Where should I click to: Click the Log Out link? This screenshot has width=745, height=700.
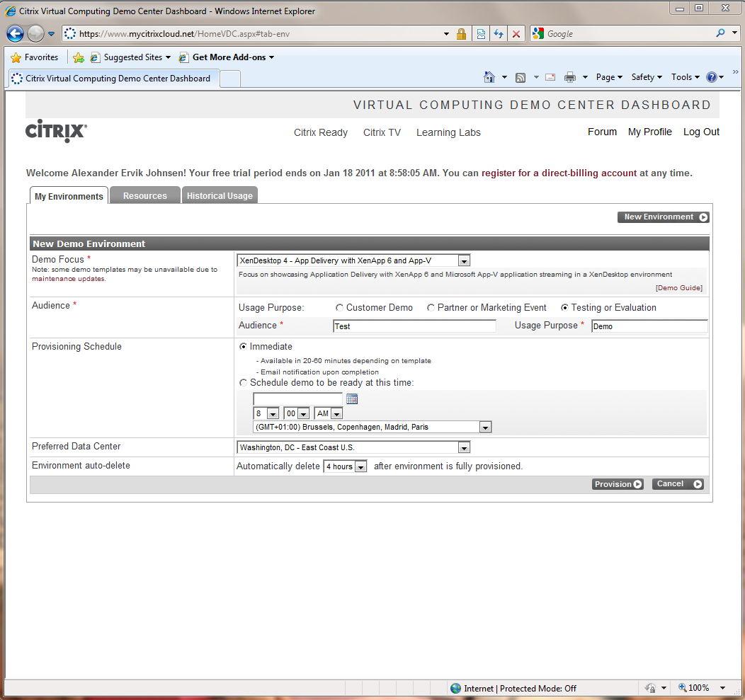click(701, 132)
